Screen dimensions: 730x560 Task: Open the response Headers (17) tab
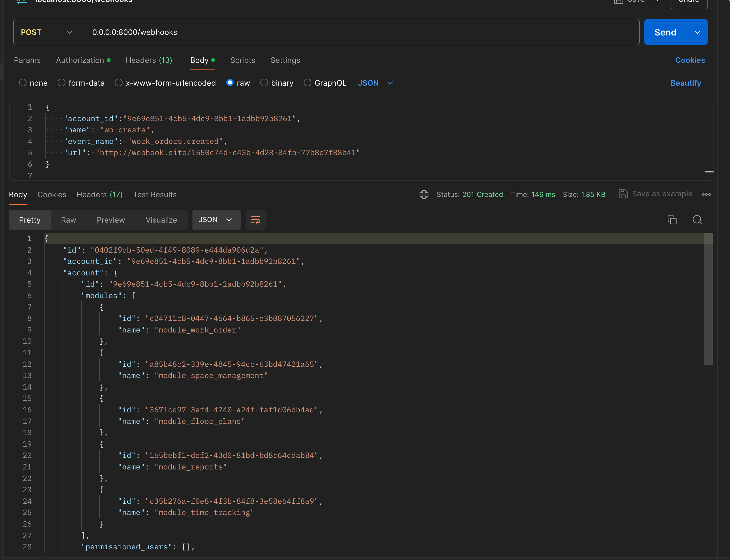pos(100,195)
